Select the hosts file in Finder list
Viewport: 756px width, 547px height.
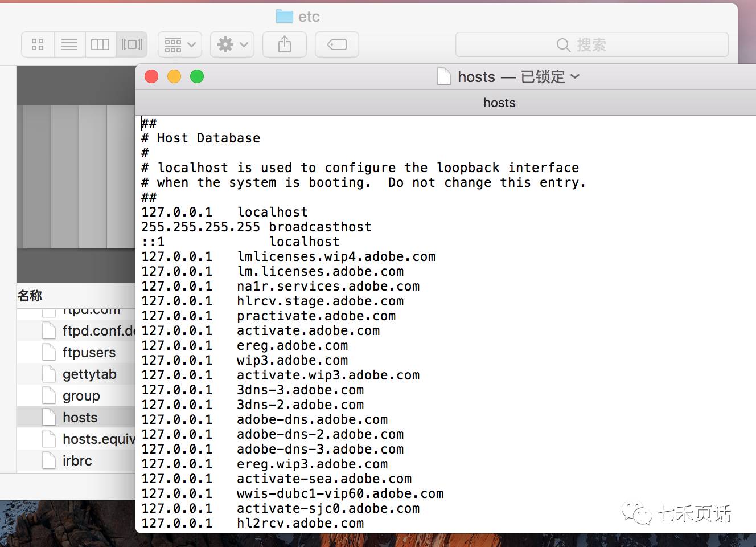[x=76, y=417]
